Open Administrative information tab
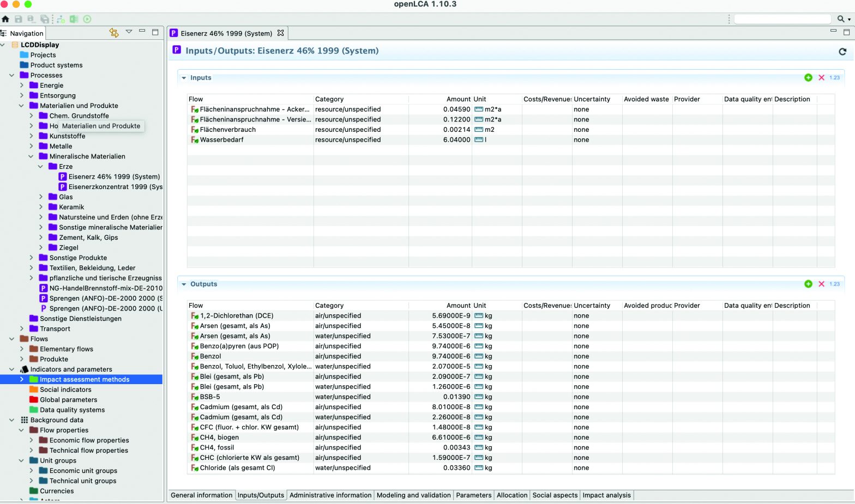 [x=330, y=495]
